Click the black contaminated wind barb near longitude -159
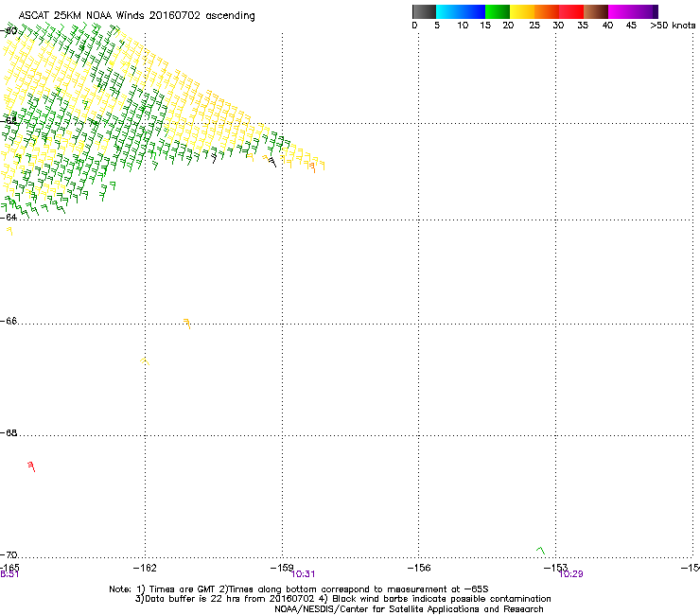Image resolution: width=700 pixels, height=615 pixels. [x=272, y=162]
